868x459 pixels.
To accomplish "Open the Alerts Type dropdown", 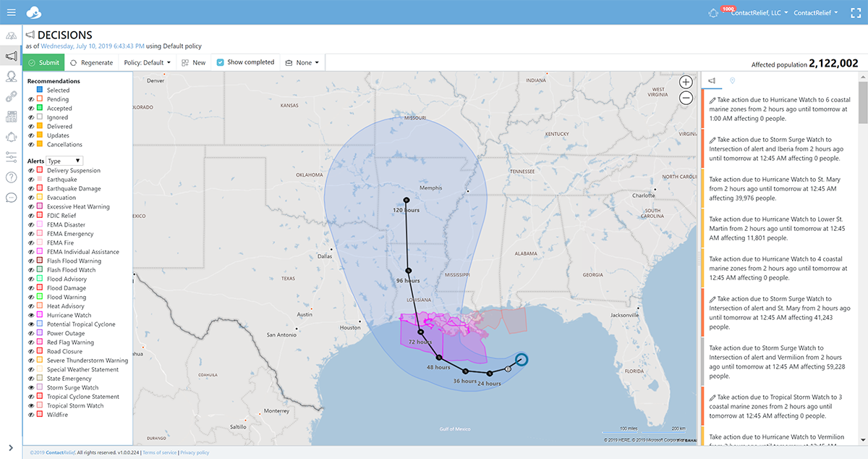I will click(64, 161).
